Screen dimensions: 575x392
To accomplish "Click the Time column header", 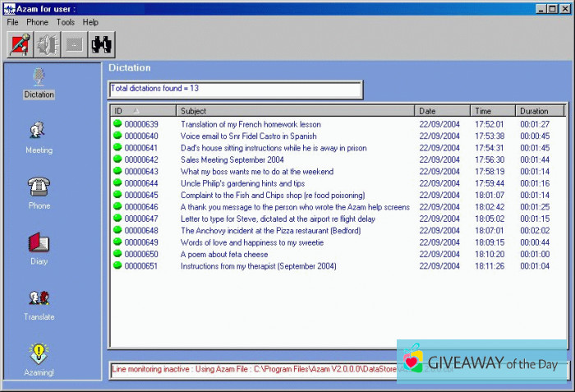I will click(x=492, y=110).
